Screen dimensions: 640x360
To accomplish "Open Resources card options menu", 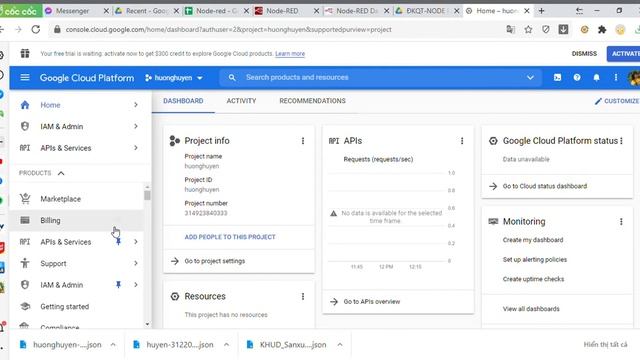I will (x=303, y=297).
